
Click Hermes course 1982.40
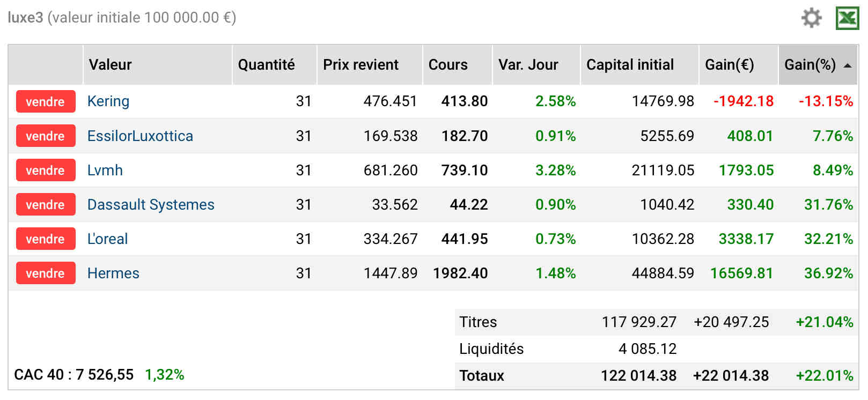(x=460, y=273)
